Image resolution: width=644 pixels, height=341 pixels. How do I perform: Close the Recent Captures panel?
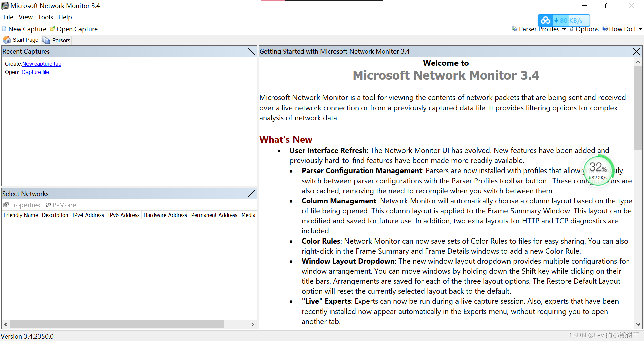tap(251, 51)
